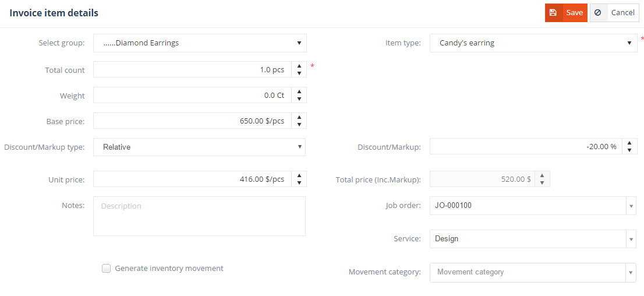Click the floppy disk save icon
Viewport: 644px width, 296px height.
point(553,13)
